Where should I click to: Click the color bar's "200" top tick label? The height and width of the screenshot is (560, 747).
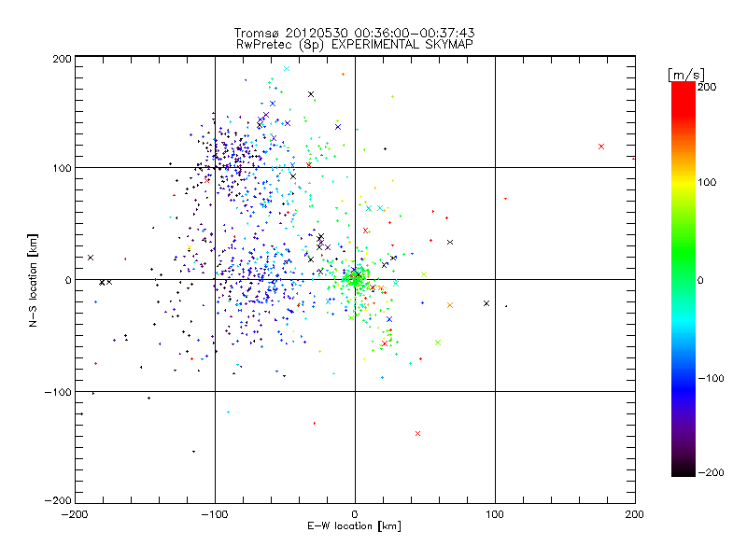coord(707,87)
